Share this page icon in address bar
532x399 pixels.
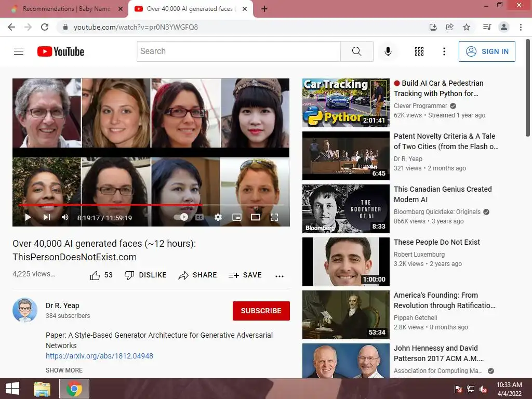(449, 27)
